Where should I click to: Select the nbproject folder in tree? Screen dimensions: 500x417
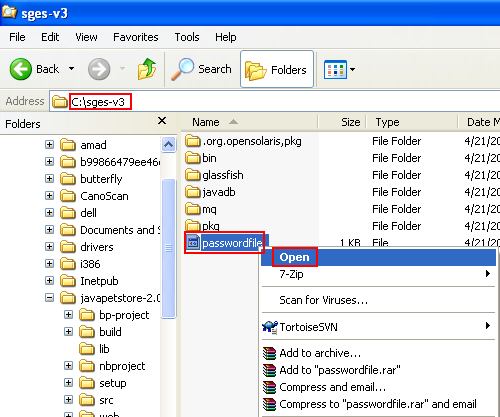coord(112,366)
